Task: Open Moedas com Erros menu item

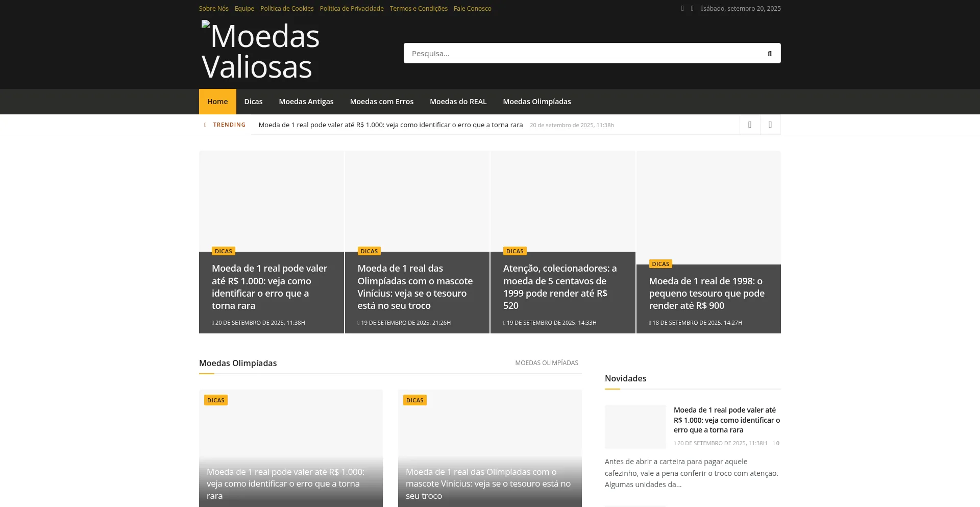Action: pyautogui.click(x=381, y=102)
